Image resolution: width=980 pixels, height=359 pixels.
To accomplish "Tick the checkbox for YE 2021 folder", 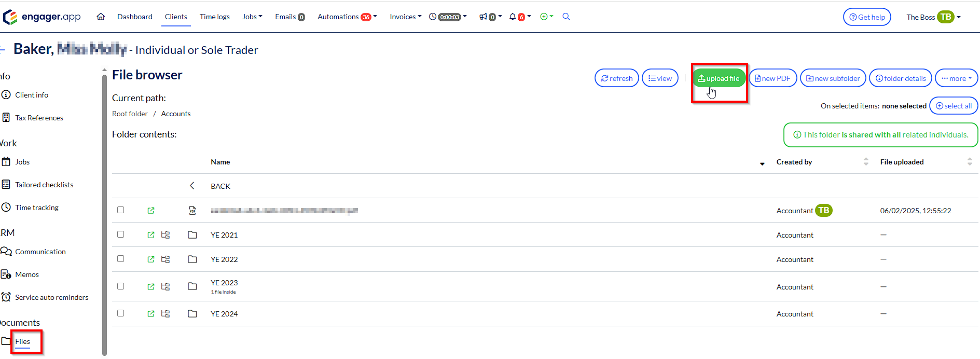I will (x=121, y=234).
